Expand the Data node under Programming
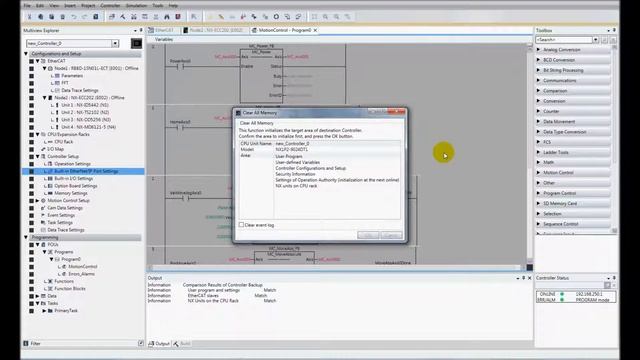 tap(38, 296)
